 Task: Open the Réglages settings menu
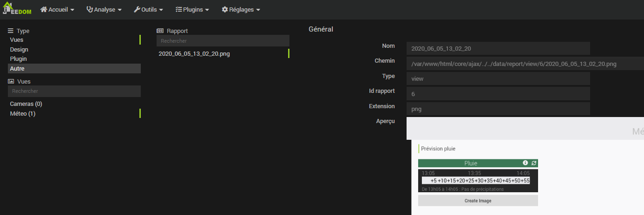click(x=241, y=10)
